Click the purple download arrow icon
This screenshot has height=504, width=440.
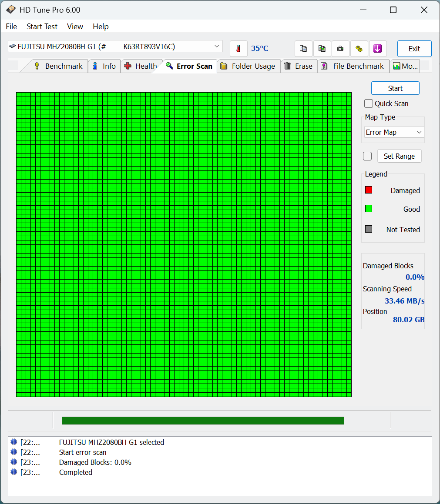378,49
